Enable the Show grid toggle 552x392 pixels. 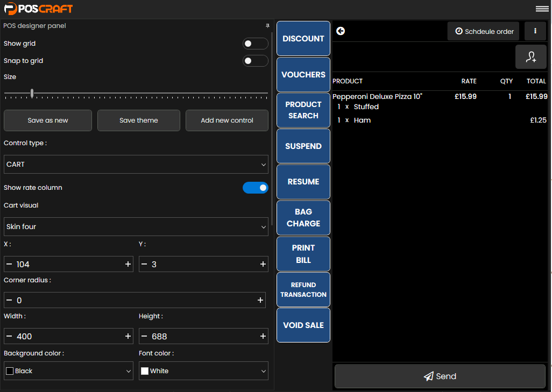(x=255, y=44)
